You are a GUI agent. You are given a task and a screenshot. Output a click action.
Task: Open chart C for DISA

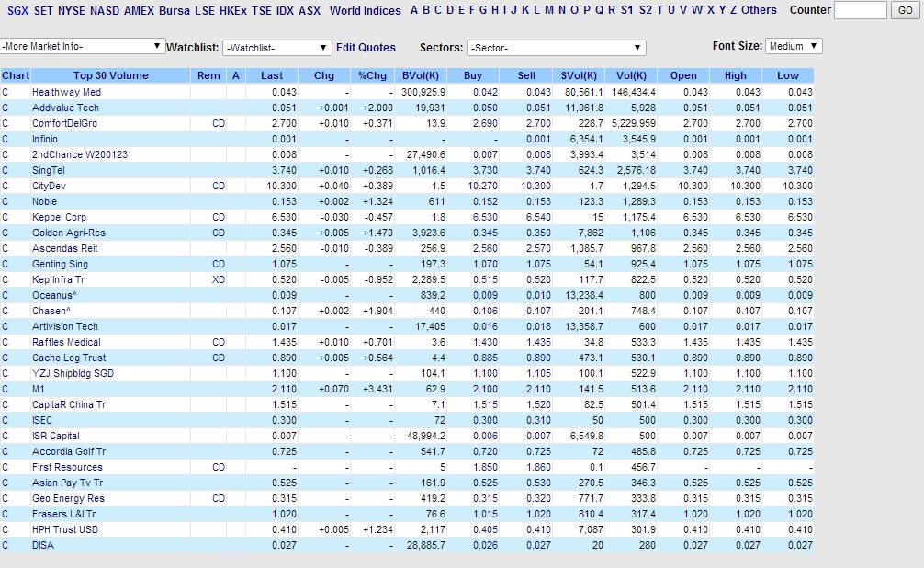tap(6, 546)
